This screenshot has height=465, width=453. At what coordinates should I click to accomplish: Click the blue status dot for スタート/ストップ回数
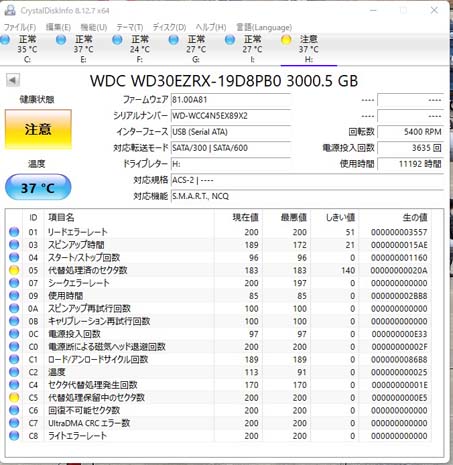(x=14, y=257)
